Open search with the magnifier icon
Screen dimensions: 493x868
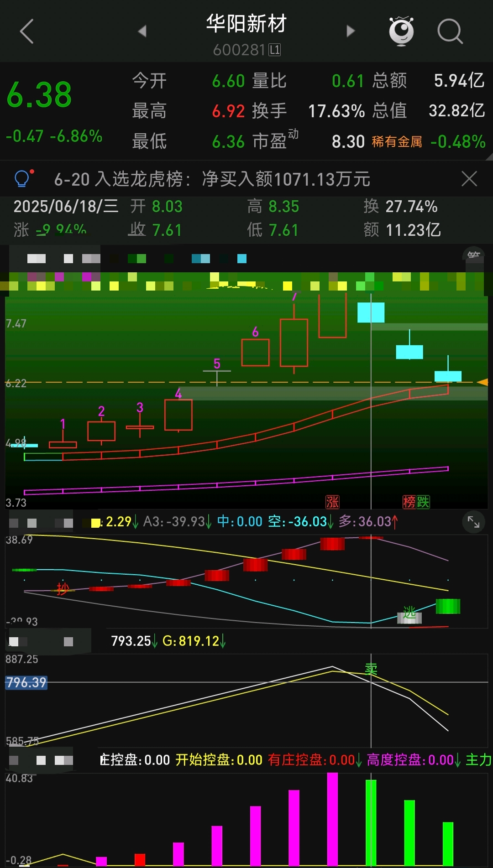[450, 31]
